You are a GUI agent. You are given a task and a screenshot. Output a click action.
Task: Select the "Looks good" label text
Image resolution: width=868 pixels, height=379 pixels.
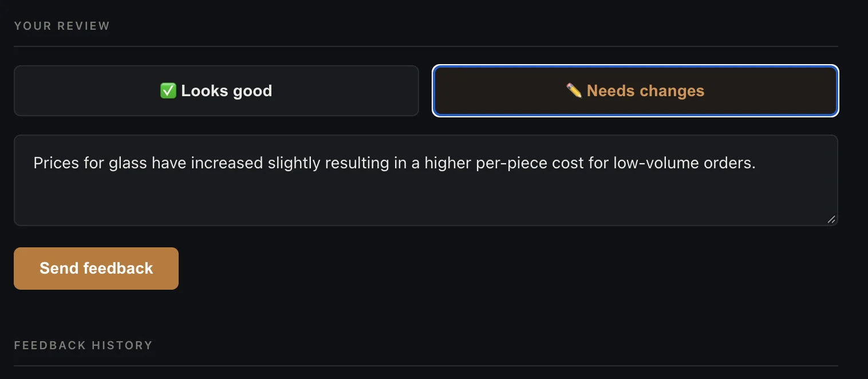pyautogui.click(x=227, y=90)
